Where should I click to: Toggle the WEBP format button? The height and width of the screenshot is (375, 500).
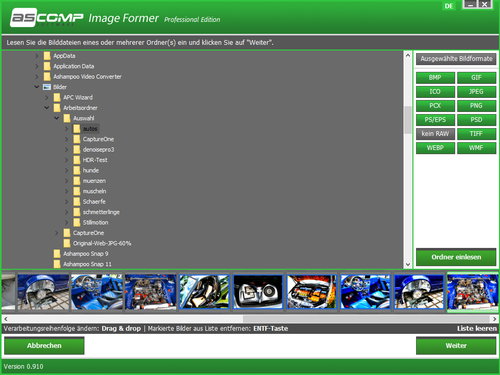click(435, 148)
